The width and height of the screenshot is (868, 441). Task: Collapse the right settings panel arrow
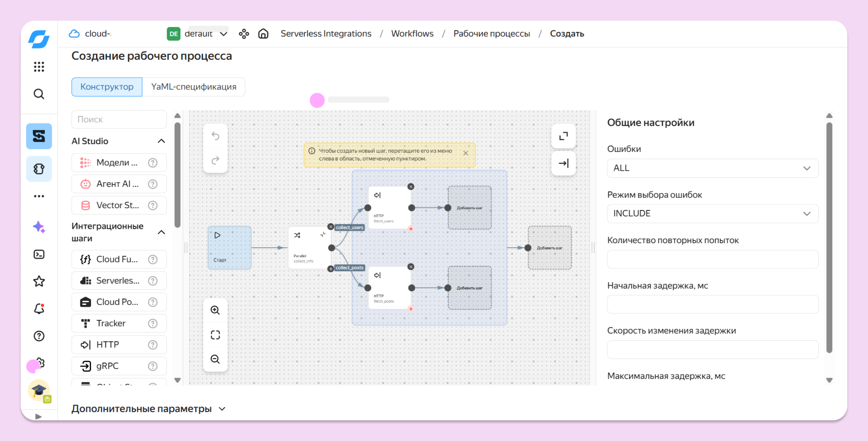pyautogui.click(x=563, y=163)
